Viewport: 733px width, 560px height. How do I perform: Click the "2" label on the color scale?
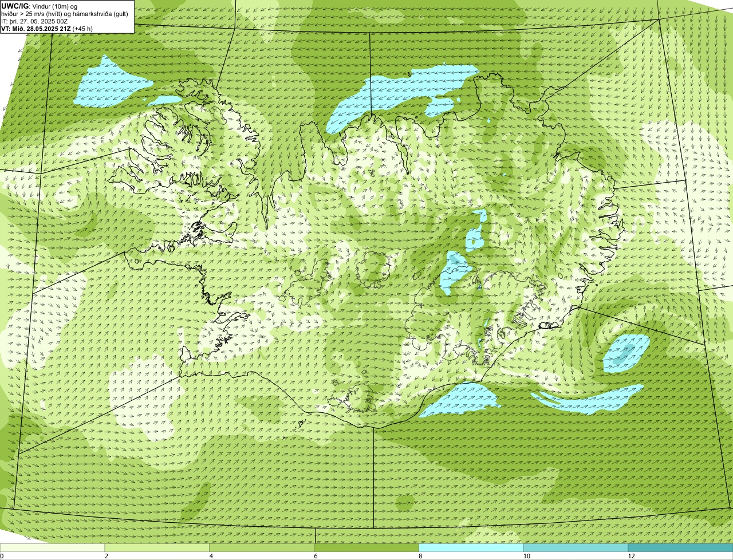[107, 556]
